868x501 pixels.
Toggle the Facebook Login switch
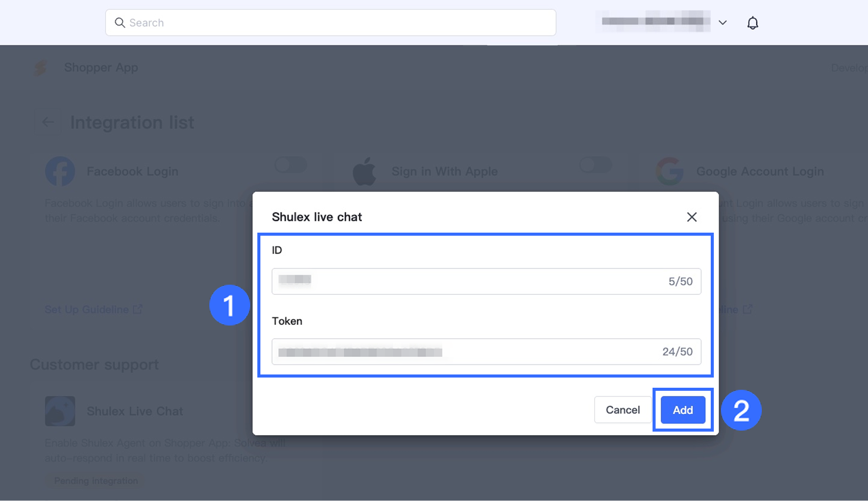point(291,165)
